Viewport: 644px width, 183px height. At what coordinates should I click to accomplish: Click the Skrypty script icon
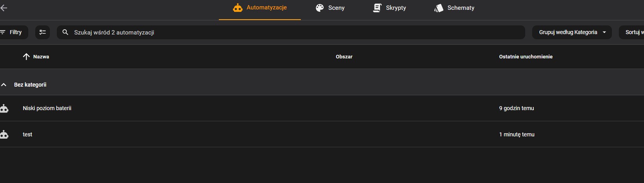[x=377, y=8]
